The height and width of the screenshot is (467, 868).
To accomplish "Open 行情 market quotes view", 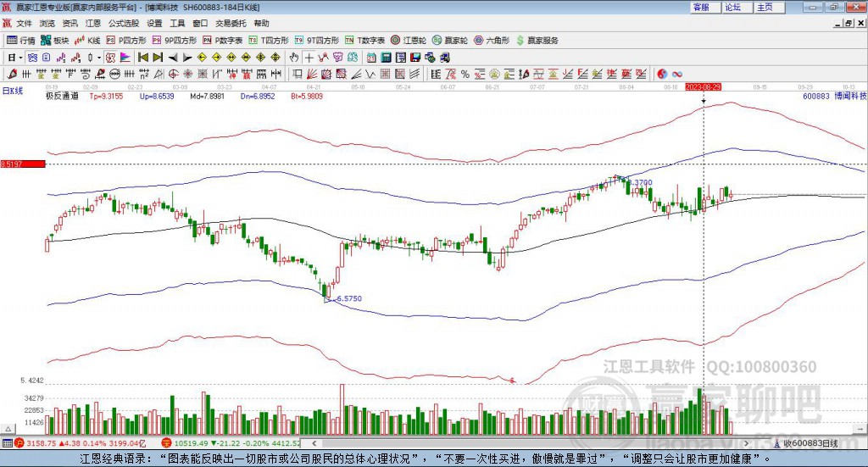I will 21,41.
